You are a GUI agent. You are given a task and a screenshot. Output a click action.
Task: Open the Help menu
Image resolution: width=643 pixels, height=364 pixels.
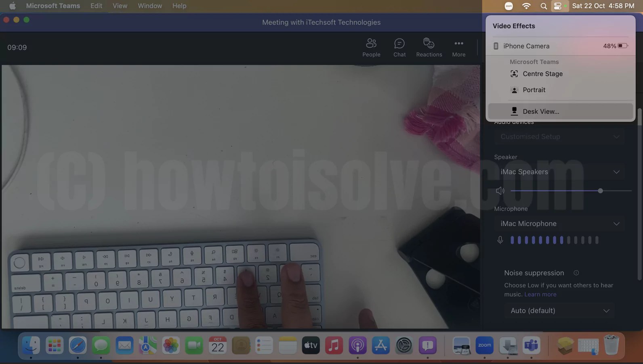179,6
